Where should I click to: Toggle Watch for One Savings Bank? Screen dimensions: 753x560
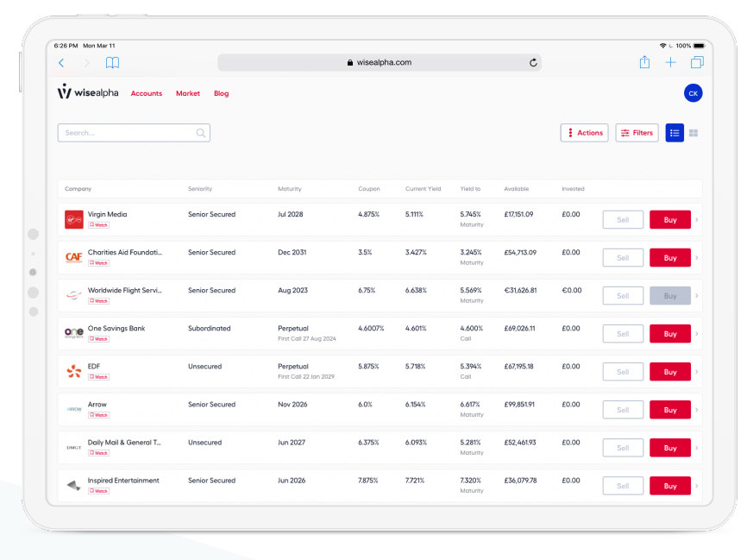click(98, 338)
